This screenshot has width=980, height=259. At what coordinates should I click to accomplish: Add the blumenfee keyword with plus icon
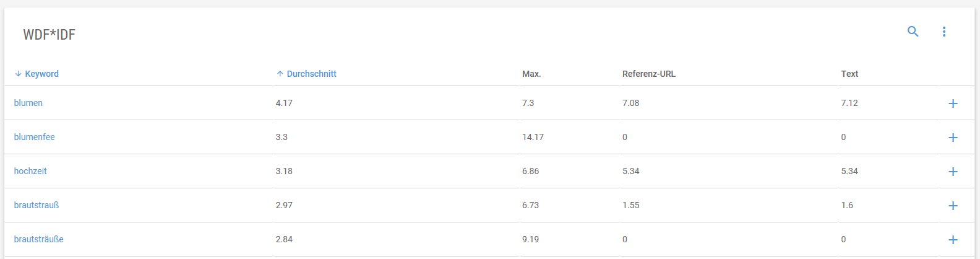[x=953, y=138]
